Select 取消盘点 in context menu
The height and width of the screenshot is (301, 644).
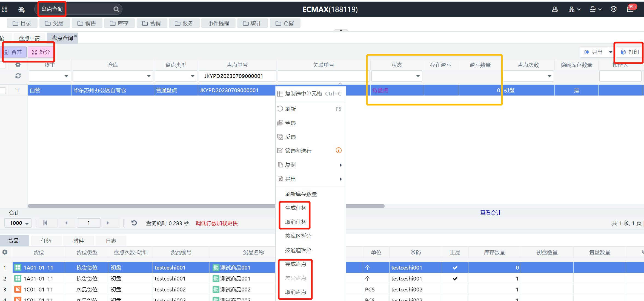pos(296,292)
